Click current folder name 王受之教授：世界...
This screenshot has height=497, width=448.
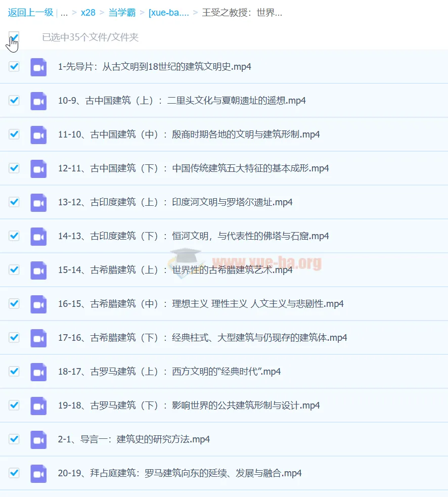[x=242, y=13]
